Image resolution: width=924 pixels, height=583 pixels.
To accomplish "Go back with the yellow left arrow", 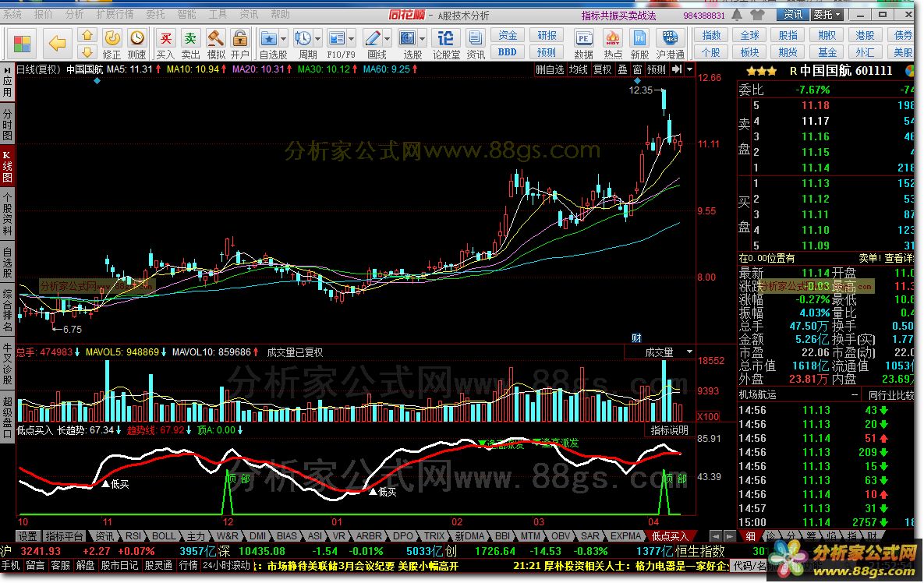I will tap(57, 43).
